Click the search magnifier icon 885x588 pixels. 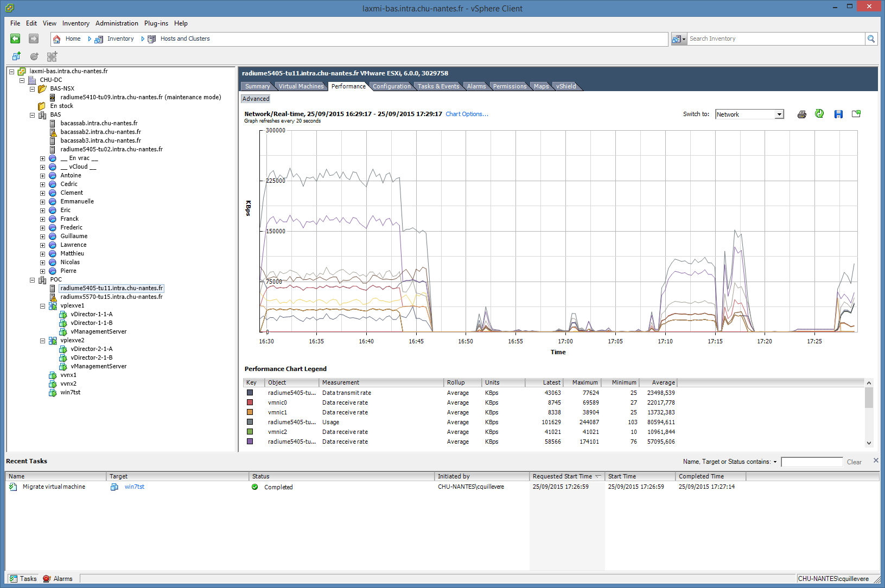click(x=871, y=39)
